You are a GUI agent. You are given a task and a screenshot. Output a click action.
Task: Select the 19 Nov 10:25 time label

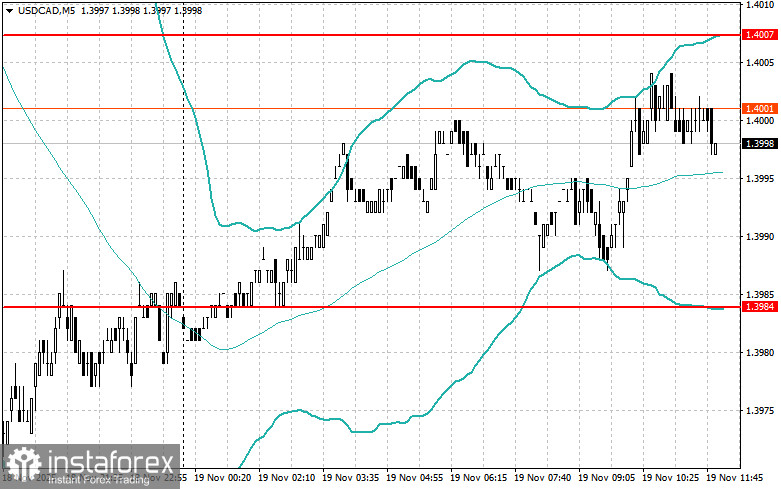670,478
